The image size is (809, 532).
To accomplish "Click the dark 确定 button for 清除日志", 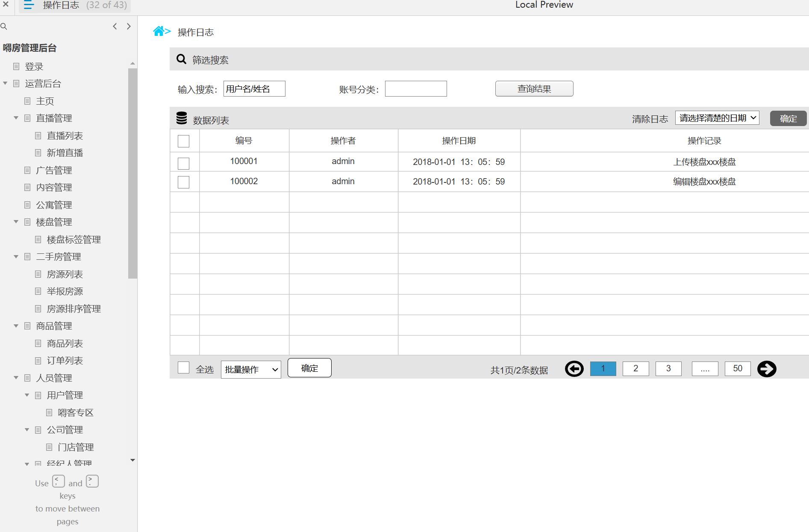I will coord(788,118).
